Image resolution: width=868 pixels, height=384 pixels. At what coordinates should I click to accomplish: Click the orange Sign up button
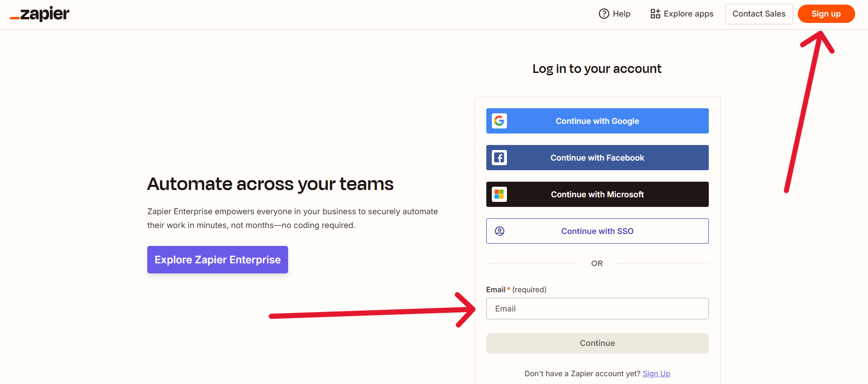[x=826, y=14]
